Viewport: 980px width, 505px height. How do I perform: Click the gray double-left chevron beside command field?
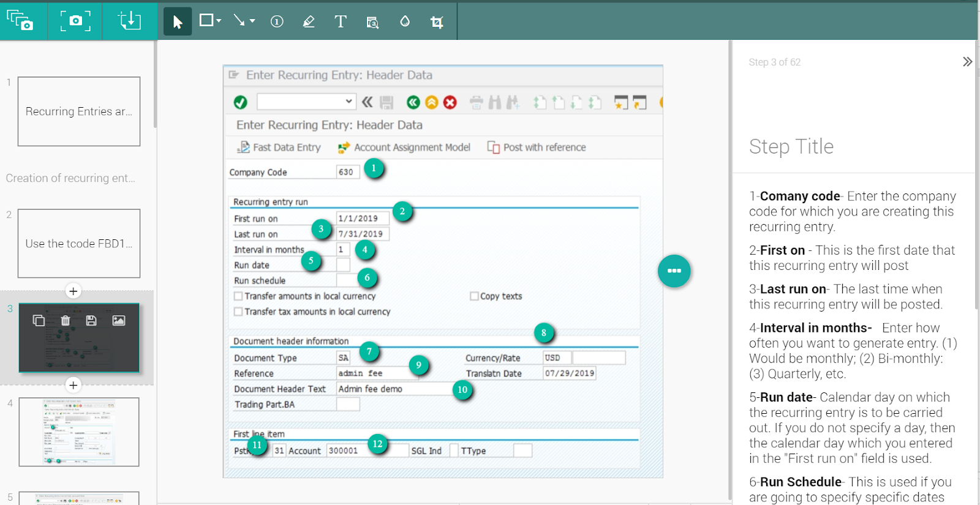pos(367,102)
